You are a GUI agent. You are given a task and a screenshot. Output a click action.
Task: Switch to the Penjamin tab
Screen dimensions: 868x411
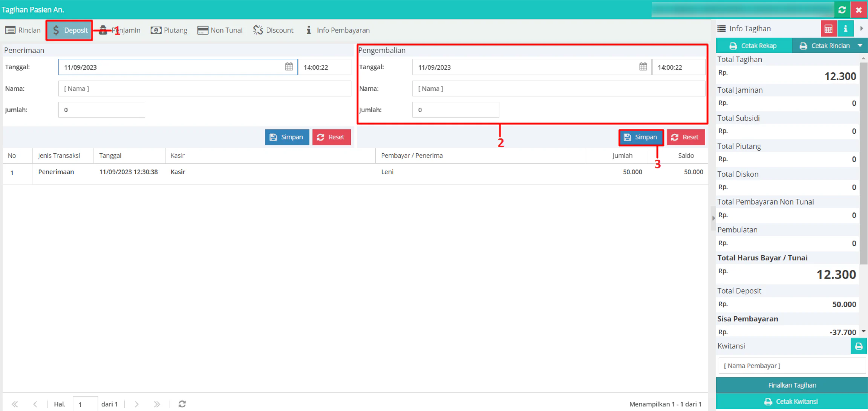point(119,30)
